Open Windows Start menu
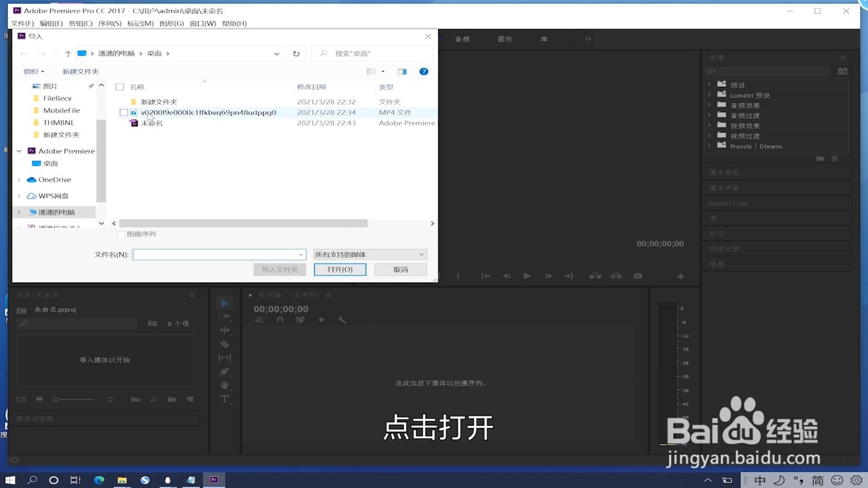The height and width of the screenshot is (488, 868). [x=10, y=480]
